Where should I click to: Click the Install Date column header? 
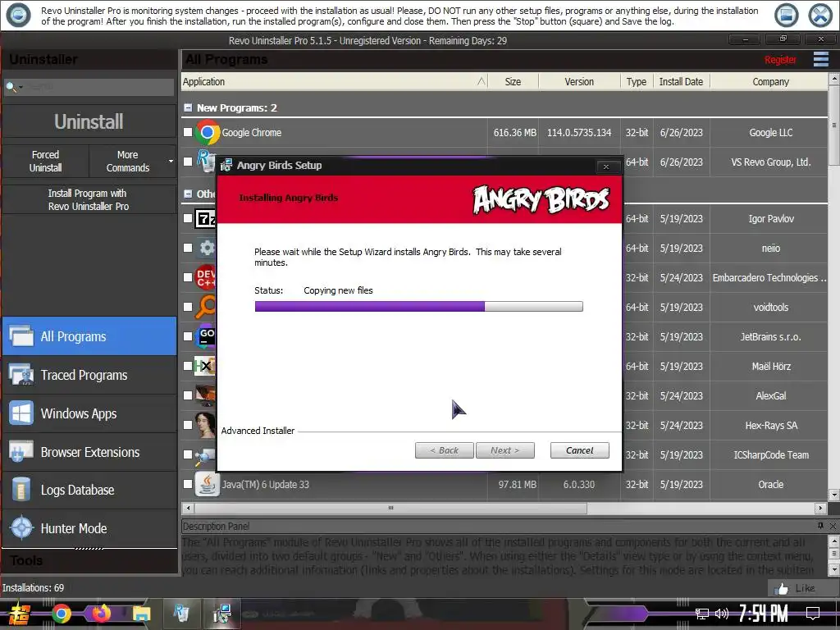[x=681, y=81]
